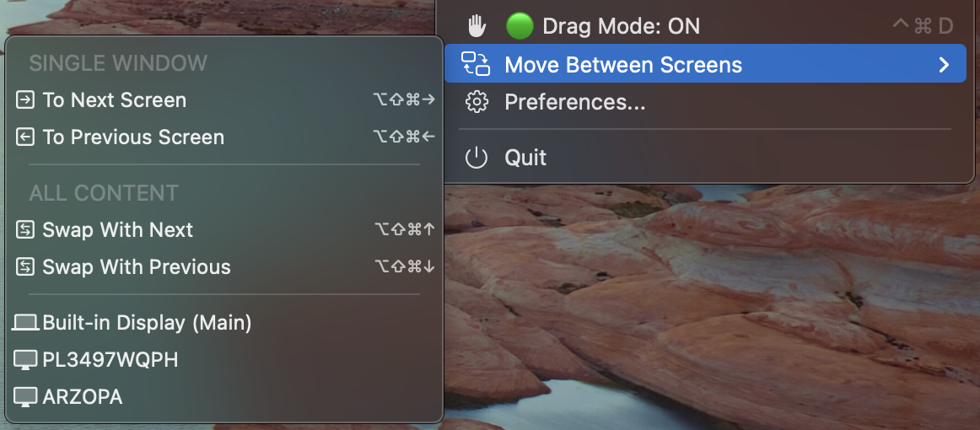This screenshot has width=980, height=430.
Task: Expand the Move Between Screens chevron arrow
Action: (945, 65)
